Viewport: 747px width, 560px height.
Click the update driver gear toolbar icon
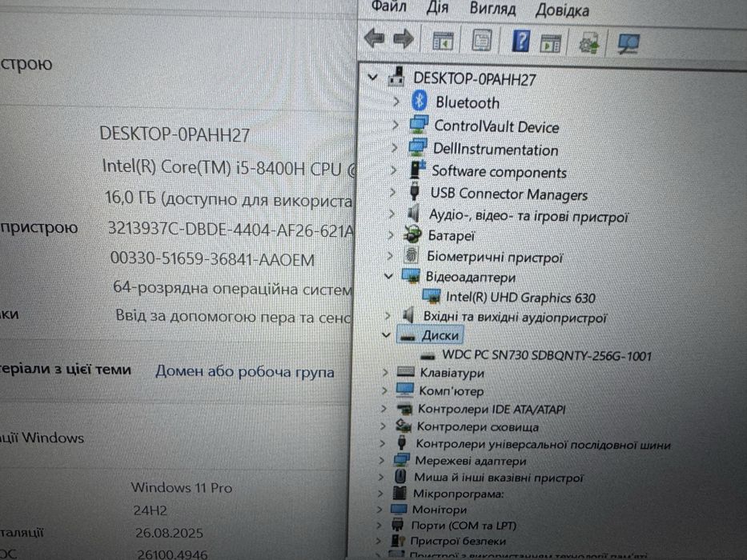point(588,43)
